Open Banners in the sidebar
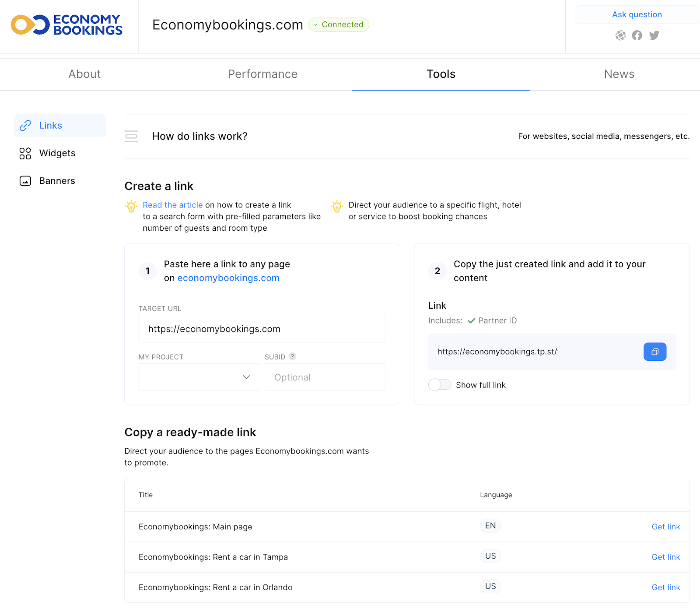The image size is (700, 609). click(x=57, y=181)
